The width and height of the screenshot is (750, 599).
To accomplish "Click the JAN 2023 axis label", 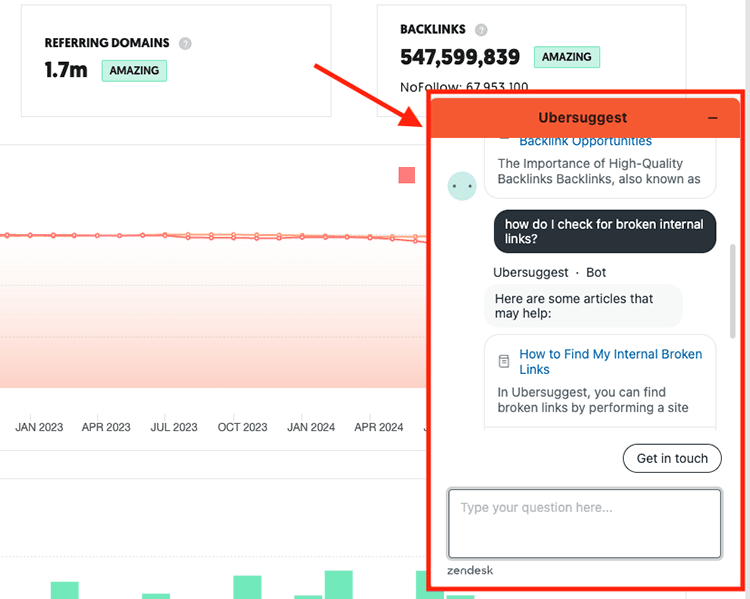I will pyautogui.click(x=39, y=427).
